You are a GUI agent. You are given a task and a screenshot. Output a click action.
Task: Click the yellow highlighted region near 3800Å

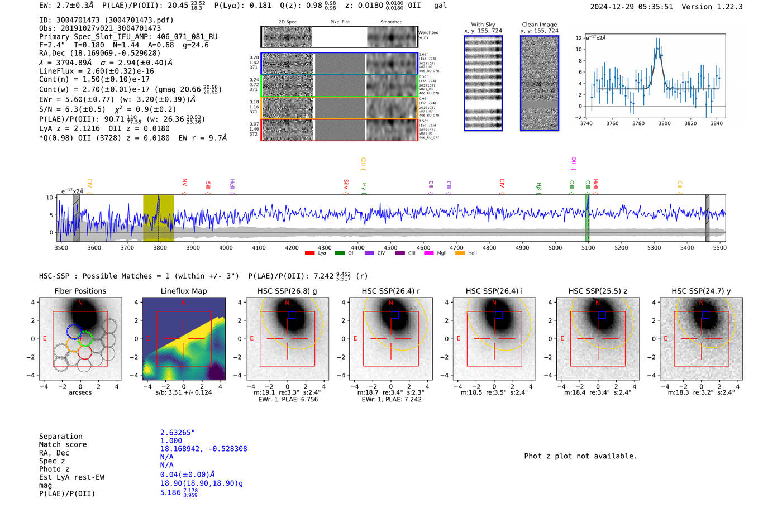pyautogui.click(x=158, y=218)
